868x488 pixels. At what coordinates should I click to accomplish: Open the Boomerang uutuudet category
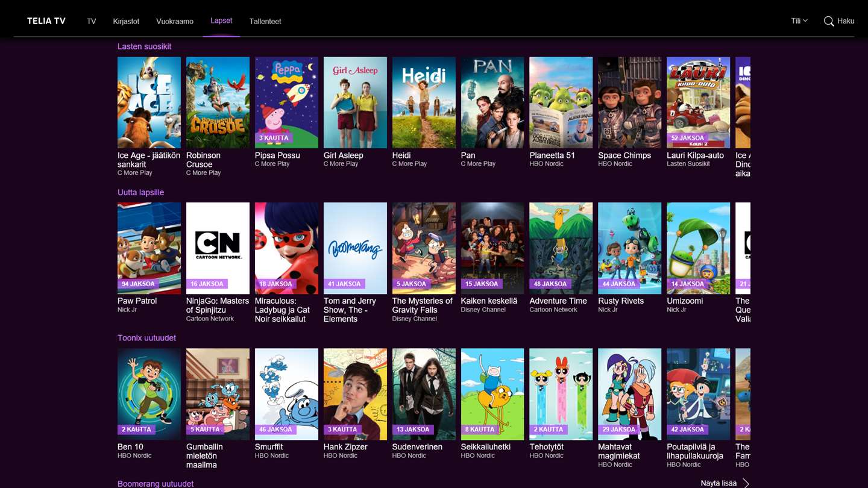click(x=156, y=484)
